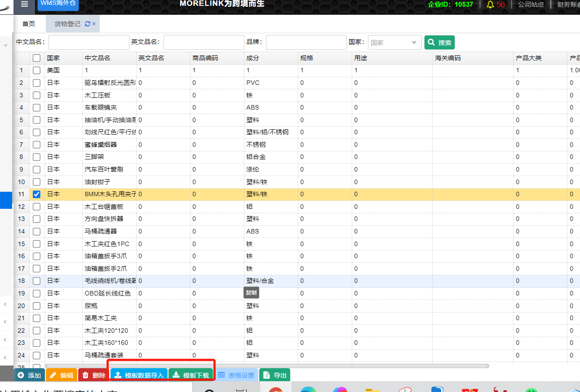Expand the left sidebar chevron near top
Viewport: 580px width, 392px height.
tap(6, 45)
